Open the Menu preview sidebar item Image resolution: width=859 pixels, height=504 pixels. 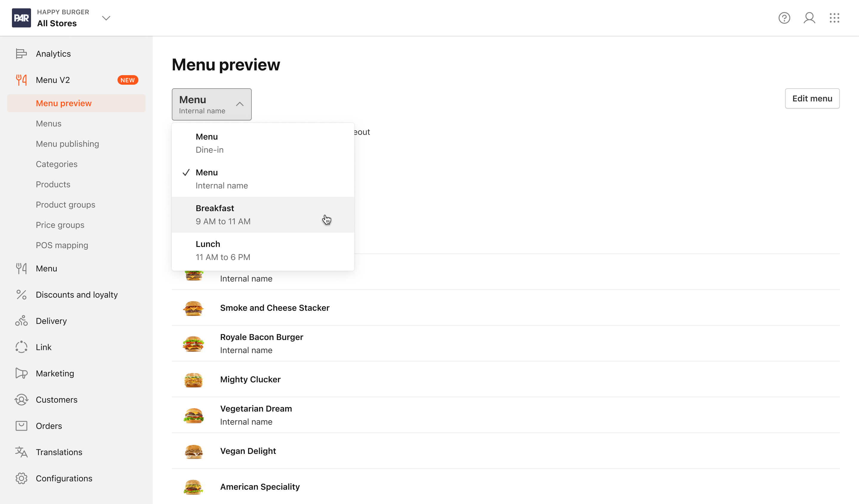[76, 103]
